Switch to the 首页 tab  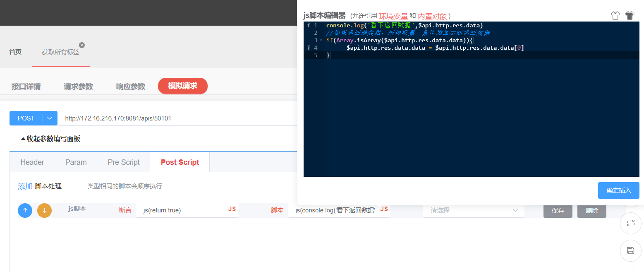pos(15,52)
